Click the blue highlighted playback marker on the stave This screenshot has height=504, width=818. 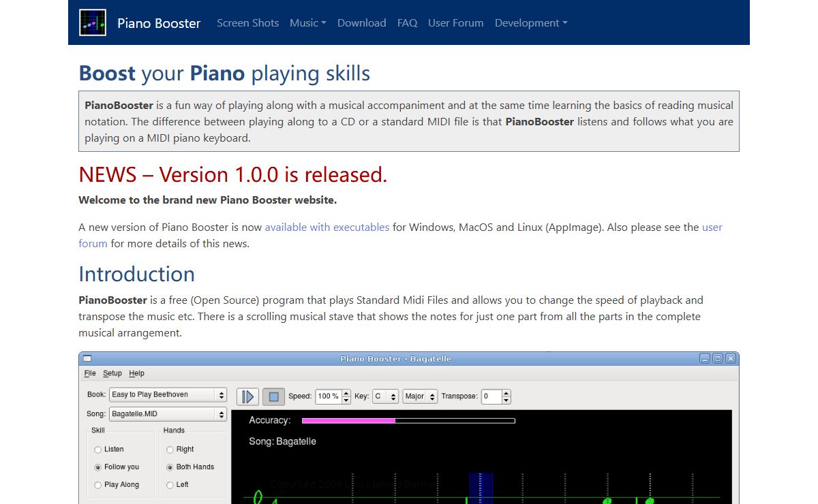coord(481,488)
